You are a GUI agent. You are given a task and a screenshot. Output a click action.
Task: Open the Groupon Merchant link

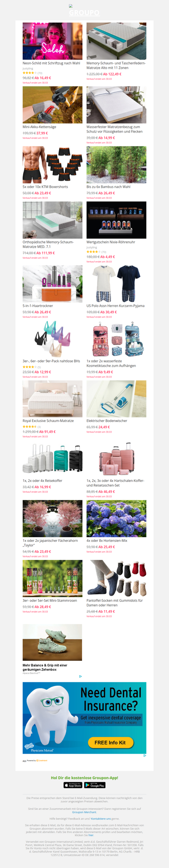84,811
